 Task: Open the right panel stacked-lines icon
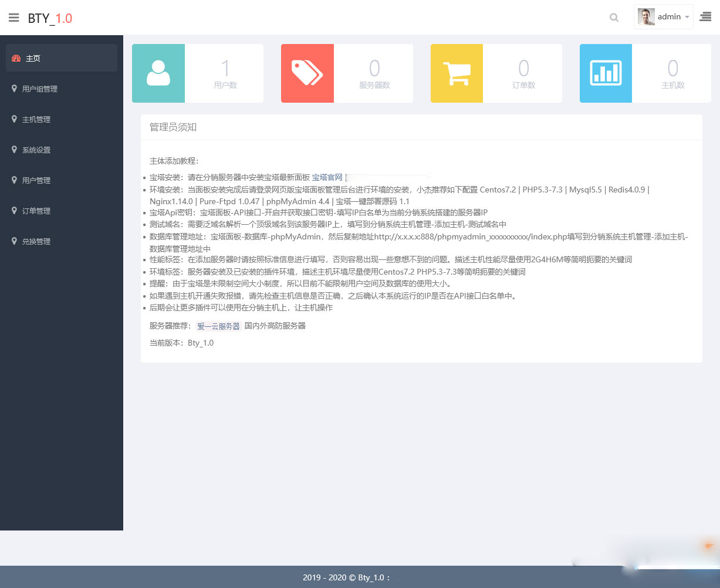[705, 18]
